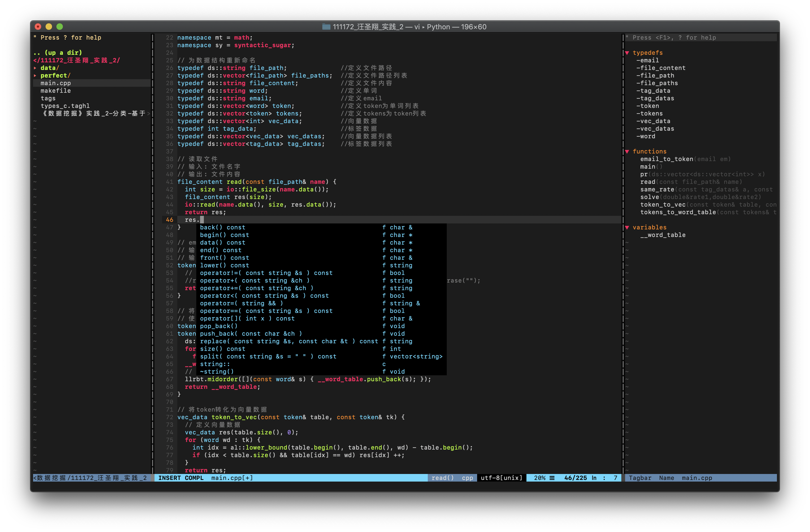The image size is (810, 532).
Task: Collapse the variables section triangle
Action: (x=627, y=227)
